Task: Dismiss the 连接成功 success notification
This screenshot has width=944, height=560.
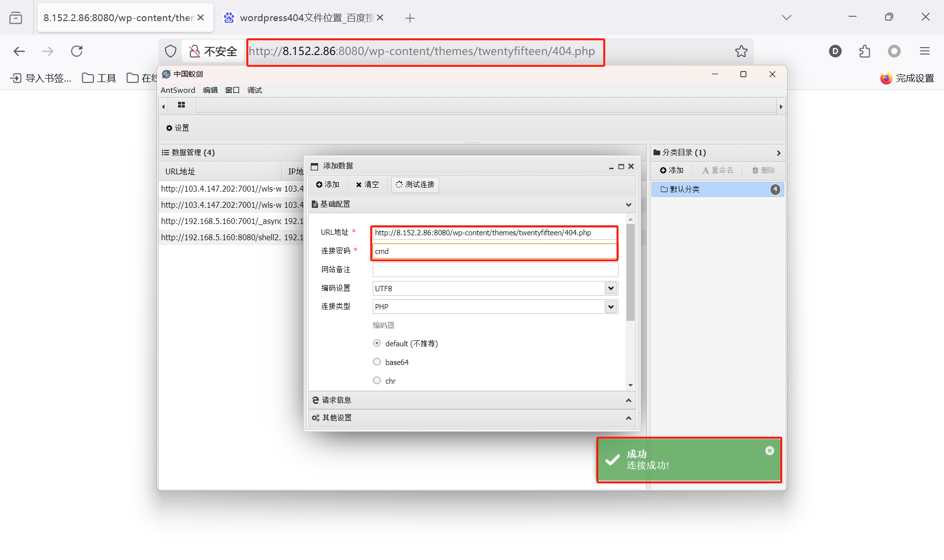Action: (769, 450)
